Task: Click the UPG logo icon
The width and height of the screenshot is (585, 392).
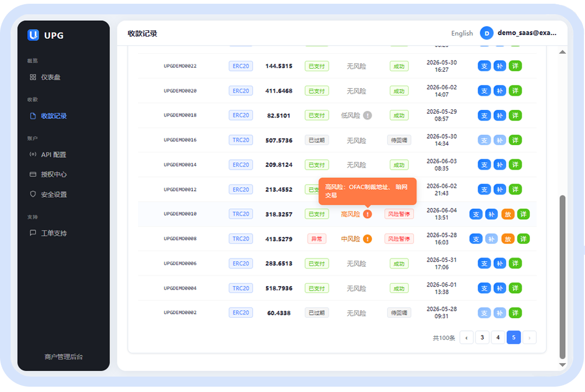Action: 33,35
